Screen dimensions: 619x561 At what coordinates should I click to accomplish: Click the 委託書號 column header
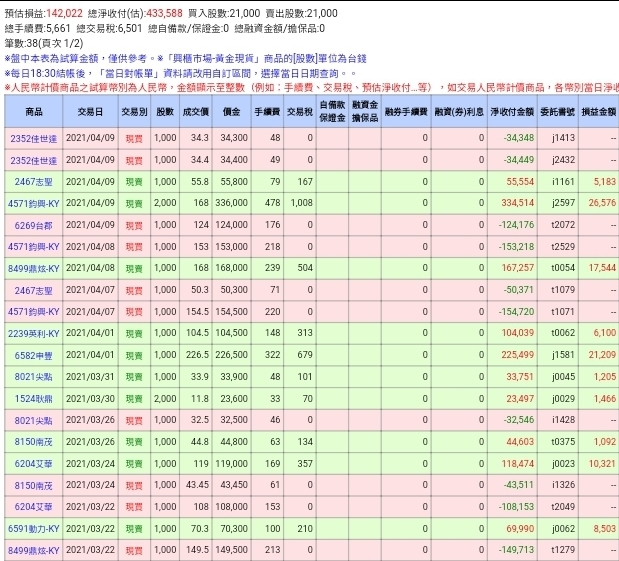pyautogui.click(x=557, y=112)
